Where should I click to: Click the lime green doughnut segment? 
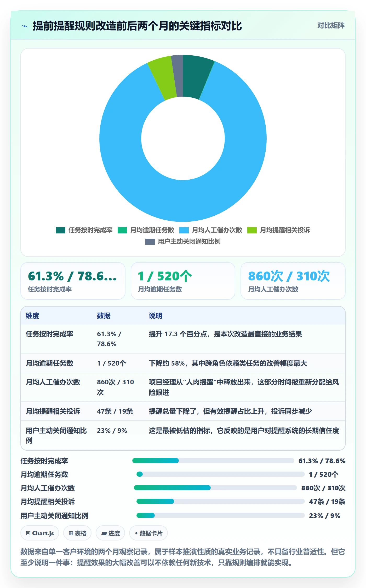pyautogui.click(x=163, y=78)
